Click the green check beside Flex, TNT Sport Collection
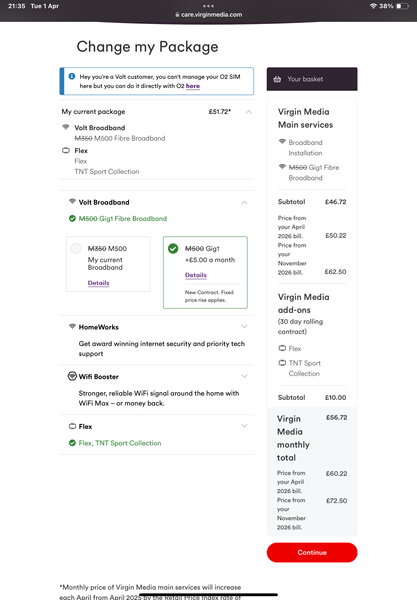The height and width of the screenshot is (600, 417). (72, 443)
